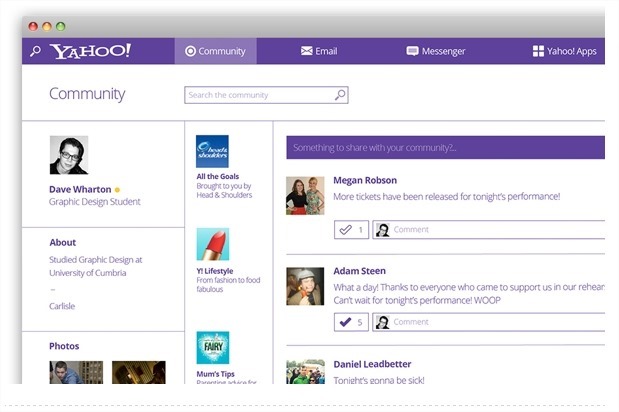The image size is (619, 412).
Task: Click the green maximize window button
Action: click(60, 26)
